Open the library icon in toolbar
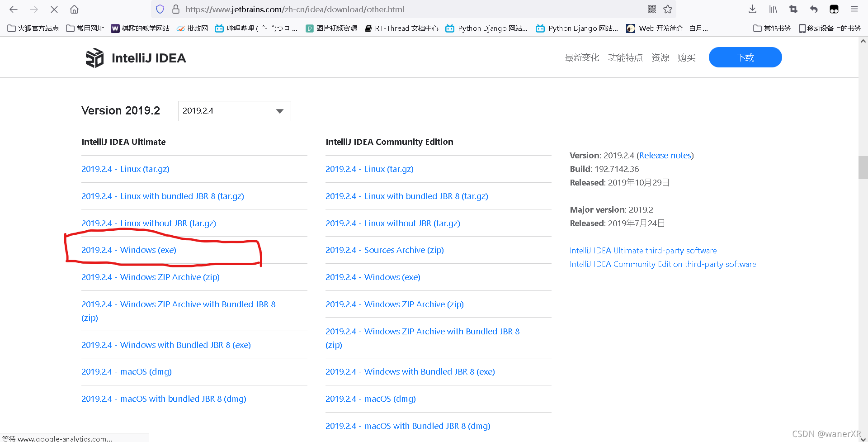Screen dimensions: 868x442 [773, 9]
